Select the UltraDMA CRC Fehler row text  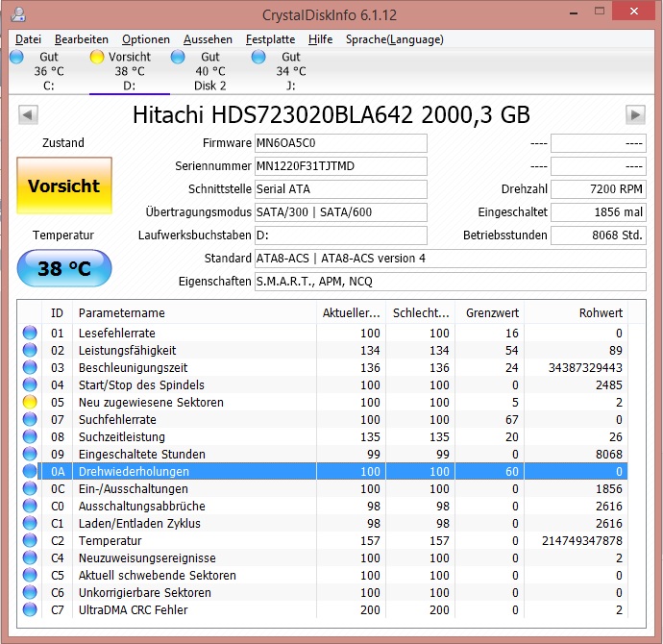pyautogui.click(x=134, y=609)
